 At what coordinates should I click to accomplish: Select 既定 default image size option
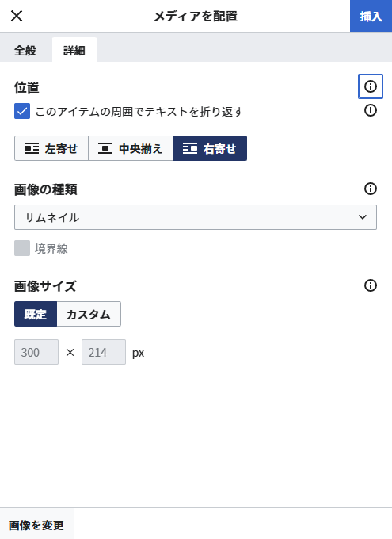[x=36, y=314]
